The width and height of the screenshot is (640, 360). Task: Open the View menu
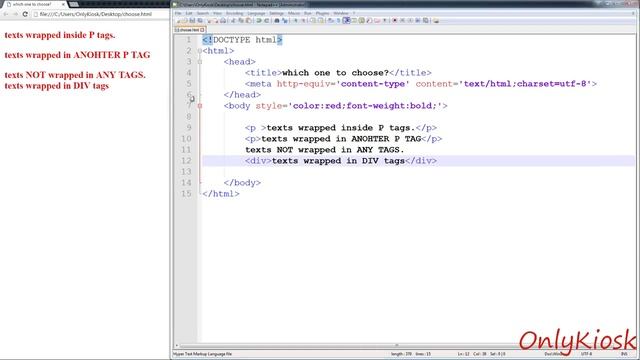point(217,13)
